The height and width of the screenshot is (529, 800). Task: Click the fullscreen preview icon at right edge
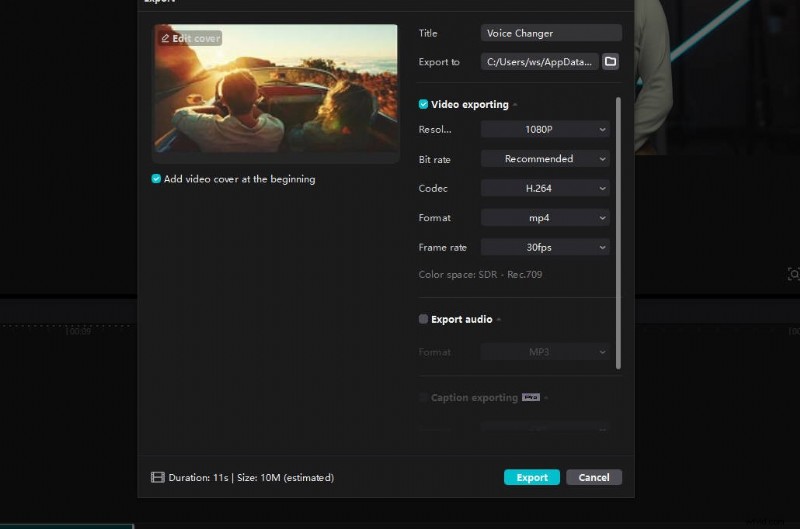tap(794, 274)
